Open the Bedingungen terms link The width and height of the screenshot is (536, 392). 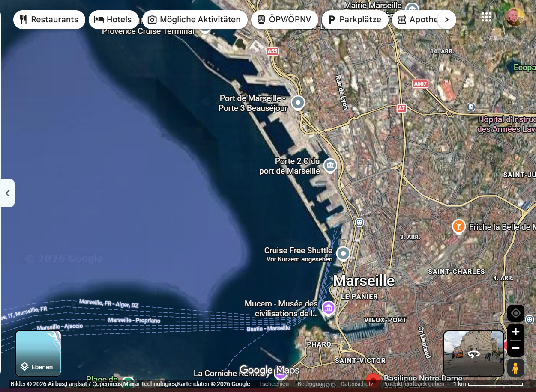point(314,384)
